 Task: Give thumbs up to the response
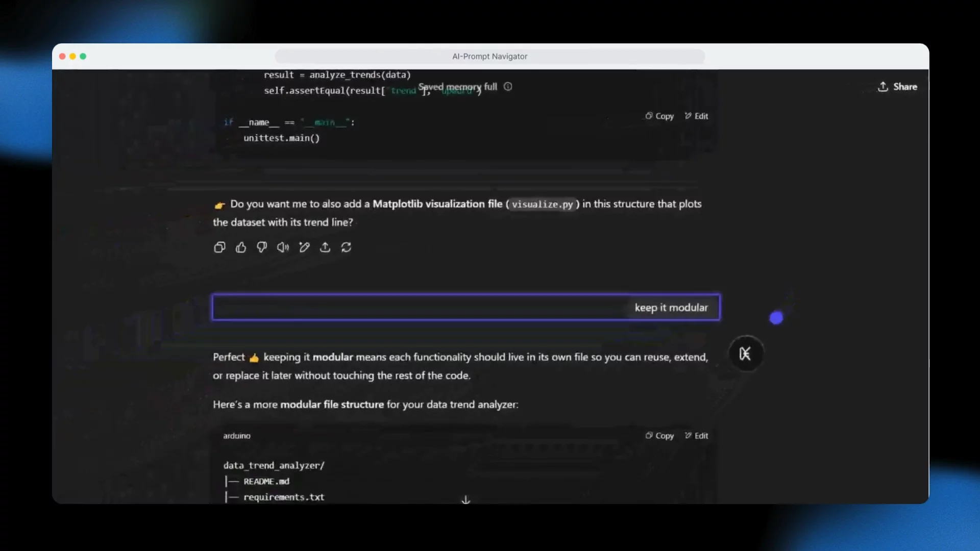point(241,247)
